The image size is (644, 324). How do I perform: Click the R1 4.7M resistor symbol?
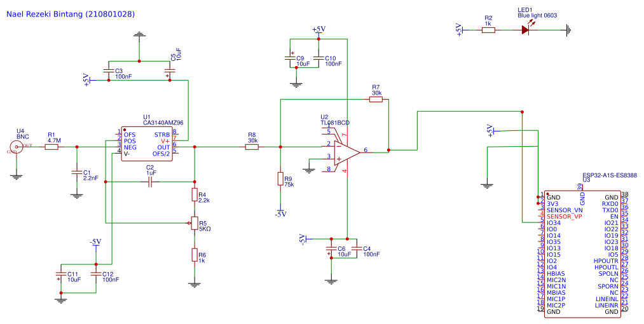pyautogui.click(x=51, y=147)
